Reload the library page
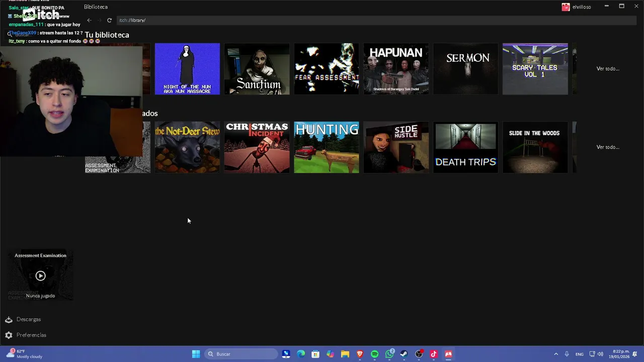 (109, 20)
